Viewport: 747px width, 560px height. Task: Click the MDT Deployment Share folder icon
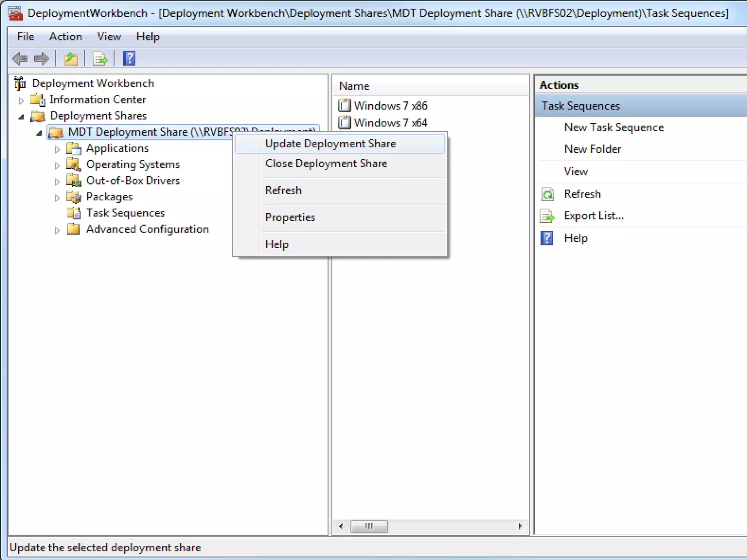(56, 132)
